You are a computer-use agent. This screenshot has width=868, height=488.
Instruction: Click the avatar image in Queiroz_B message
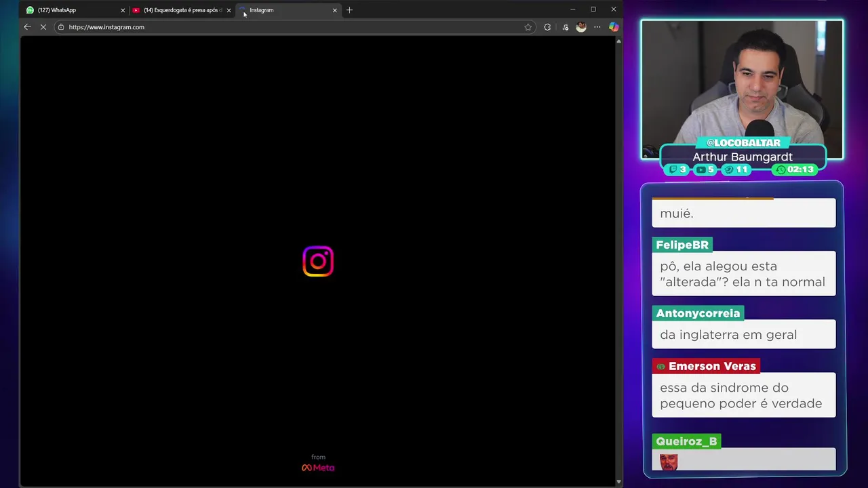coord(669,462)
